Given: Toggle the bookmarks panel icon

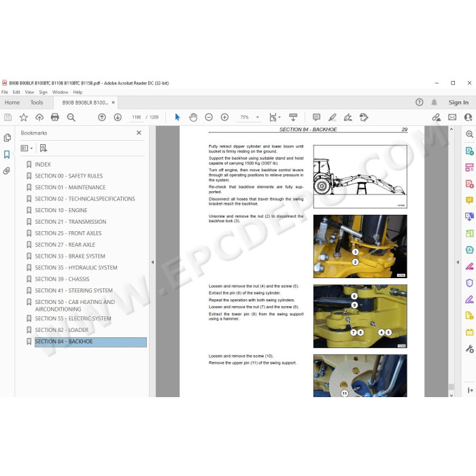Looking at the screenshot, I should pyautogui.click(x=7, y=154).
